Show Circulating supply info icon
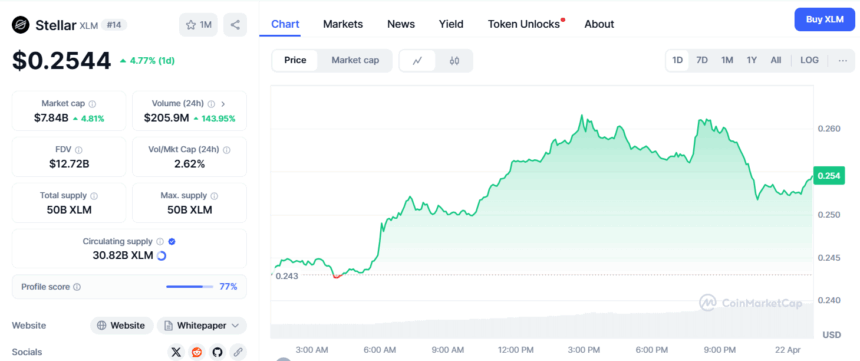Viewport: 860px width, 361px height. [160, 241]
